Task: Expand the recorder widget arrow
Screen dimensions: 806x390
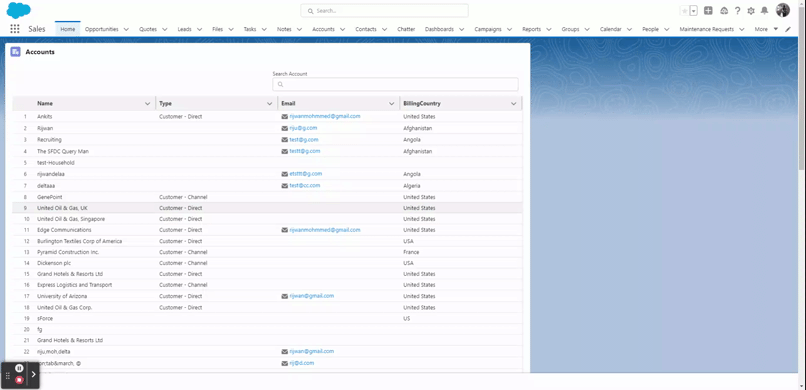Action: click(33, 374)
